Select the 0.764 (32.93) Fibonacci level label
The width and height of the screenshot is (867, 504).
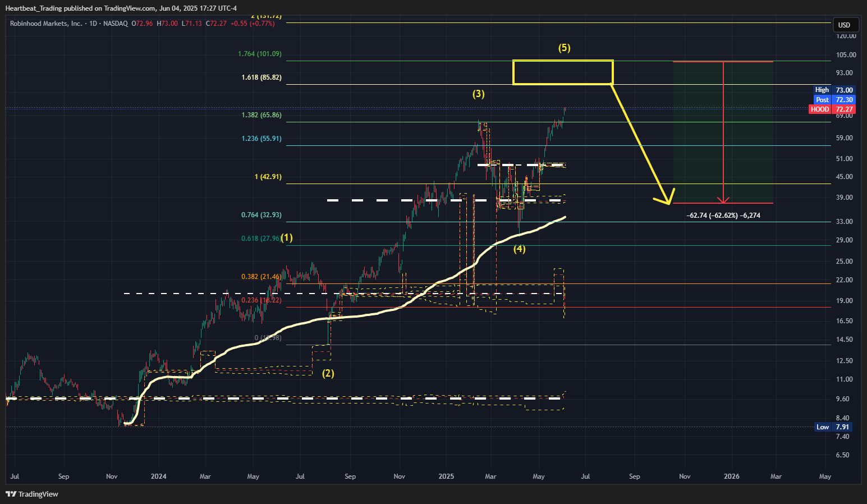[x=262, y=215]
